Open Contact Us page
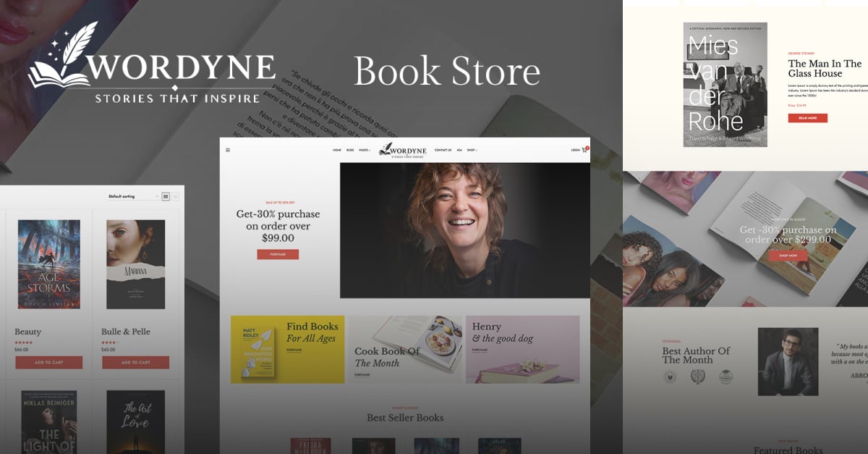Image resolution: width=868 pixels, height=454 pixels. point(443,150)
